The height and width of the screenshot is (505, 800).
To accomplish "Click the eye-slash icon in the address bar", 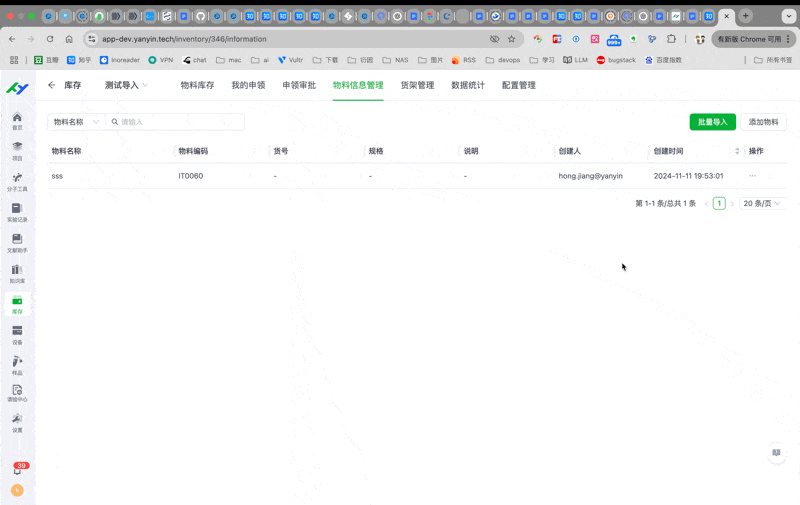I will [494, 39].
